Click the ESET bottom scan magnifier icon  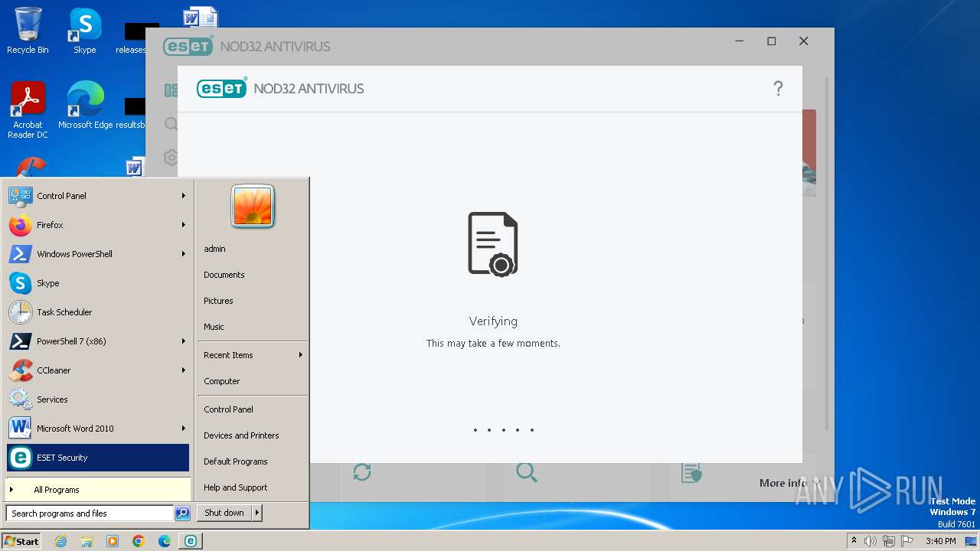[527, 472]
